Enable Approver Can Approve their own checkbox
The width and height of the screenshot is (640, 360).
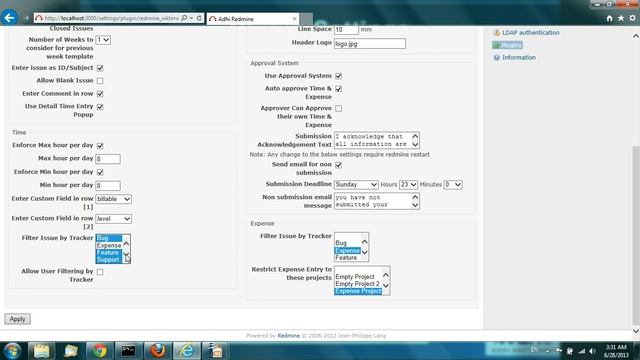(x=338, y=109)
